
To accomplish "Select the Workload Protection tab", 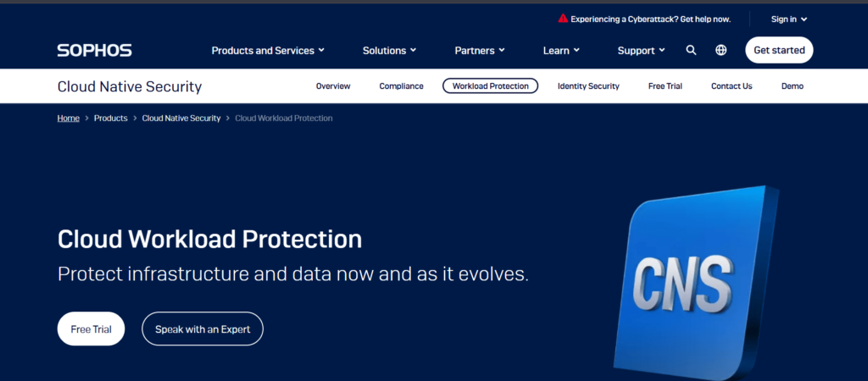I will (x=490, y=86).
